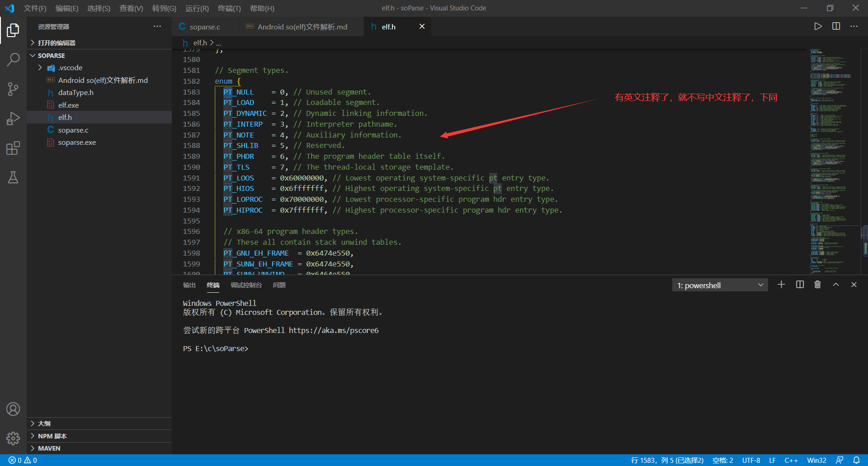Open editor more actions ellipsis
Viewport: 868px width, 466px height.
[x=854, y=26]
